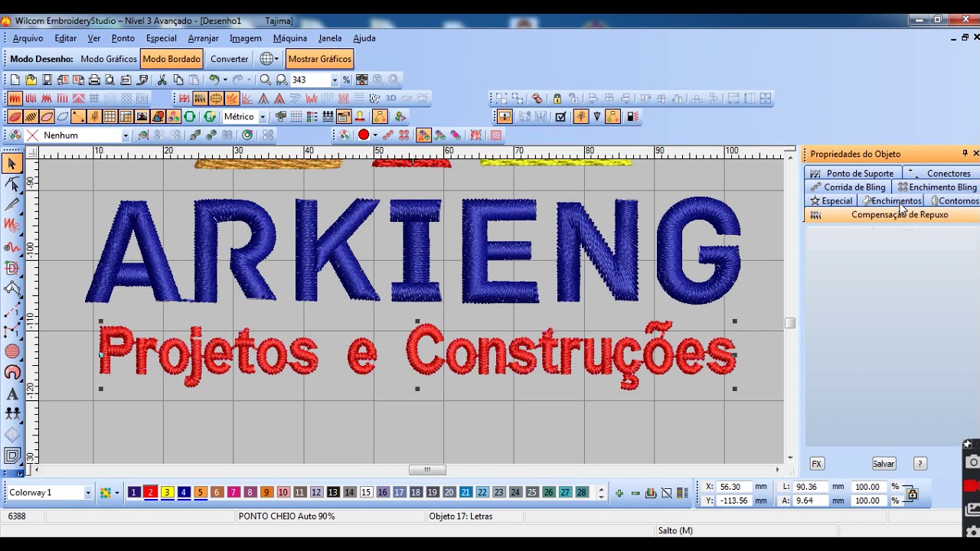
Task: Open the Colorway 1 dropdown
Action: pyautogui.click(x=88, y=493)
